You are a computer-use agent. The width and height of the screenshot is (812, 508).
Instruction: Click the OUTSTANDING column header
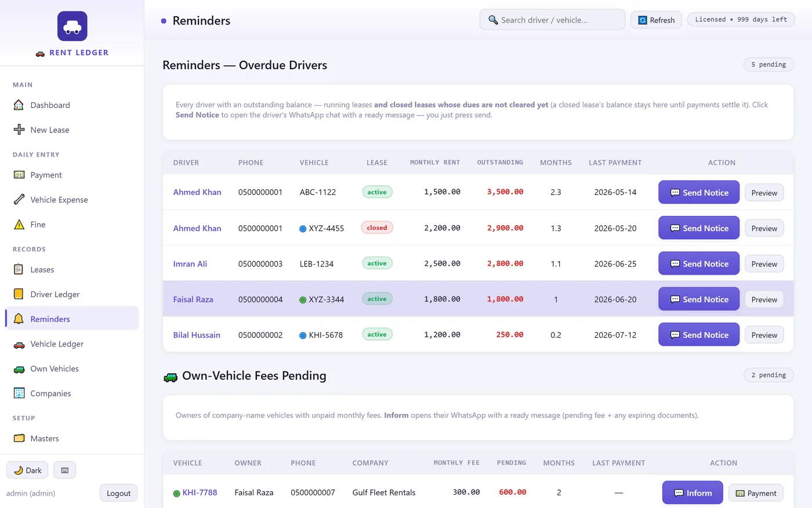[500, 163]
